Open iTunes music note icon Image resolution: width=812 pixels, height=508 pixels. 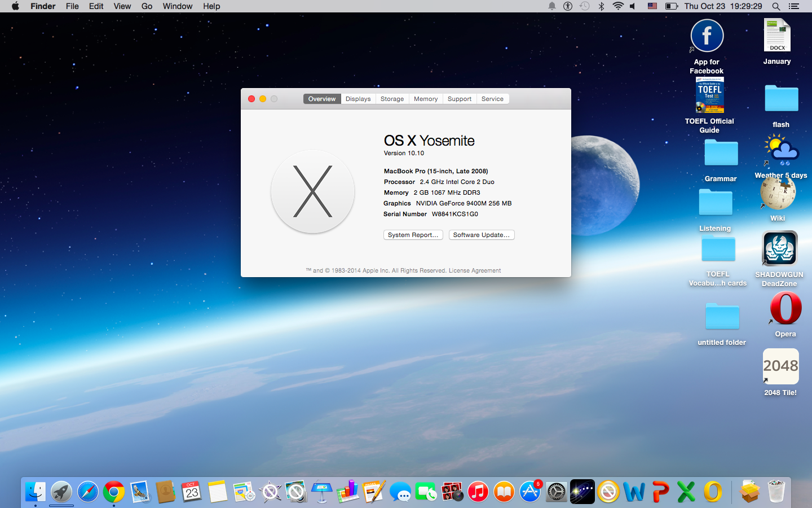(478, 492)
